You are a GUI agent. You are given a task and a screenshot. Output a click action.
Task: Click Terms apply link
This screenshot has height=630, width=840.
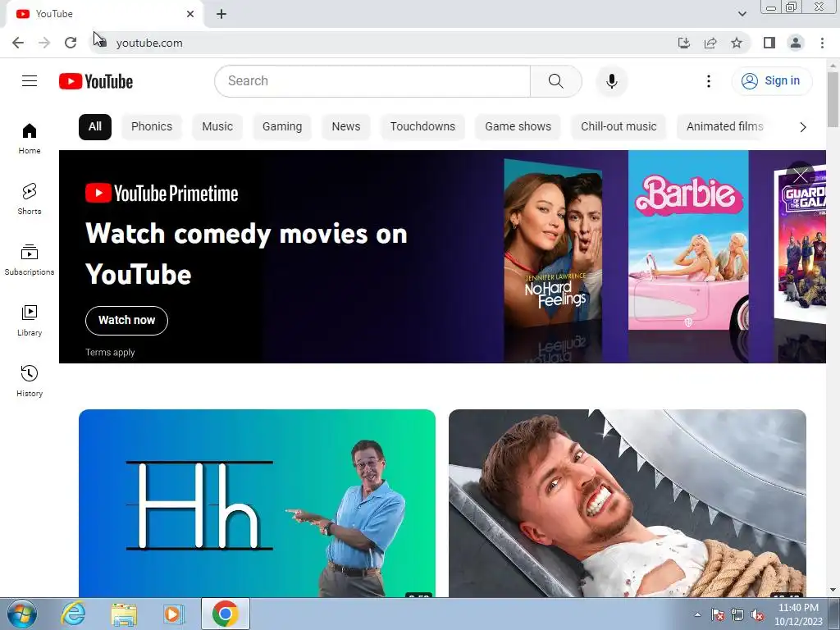pos(110,353)
